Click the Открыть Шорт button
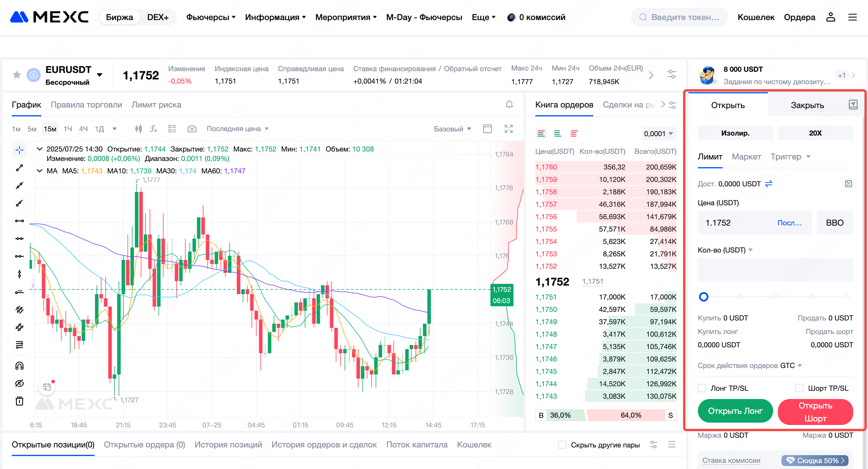Screen dimensions: 868x469 tap(815, 412)
